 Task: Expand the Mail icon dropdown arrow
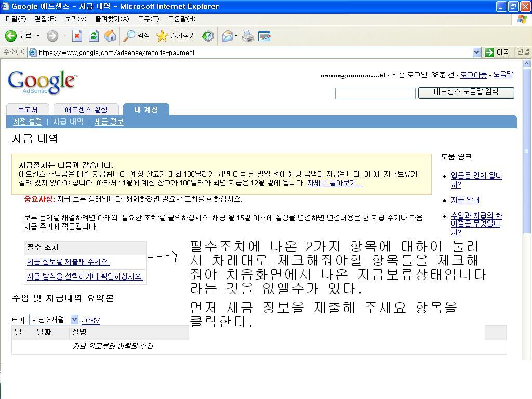(x=236, y=36)
